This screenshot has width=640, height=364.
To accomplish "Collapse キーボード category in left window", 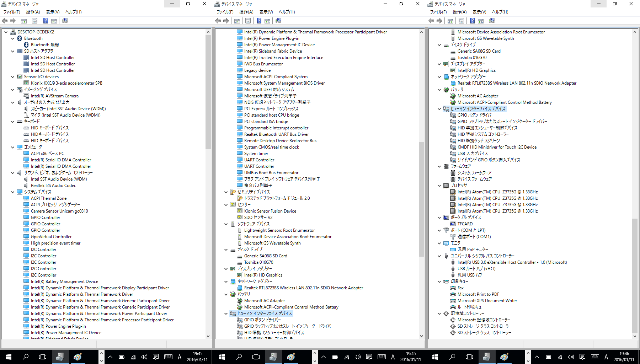I will coord(13,122).
